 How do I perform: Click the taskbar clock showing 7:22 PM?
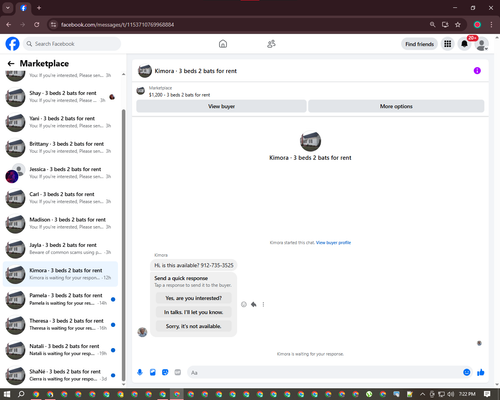click(467, 394)
